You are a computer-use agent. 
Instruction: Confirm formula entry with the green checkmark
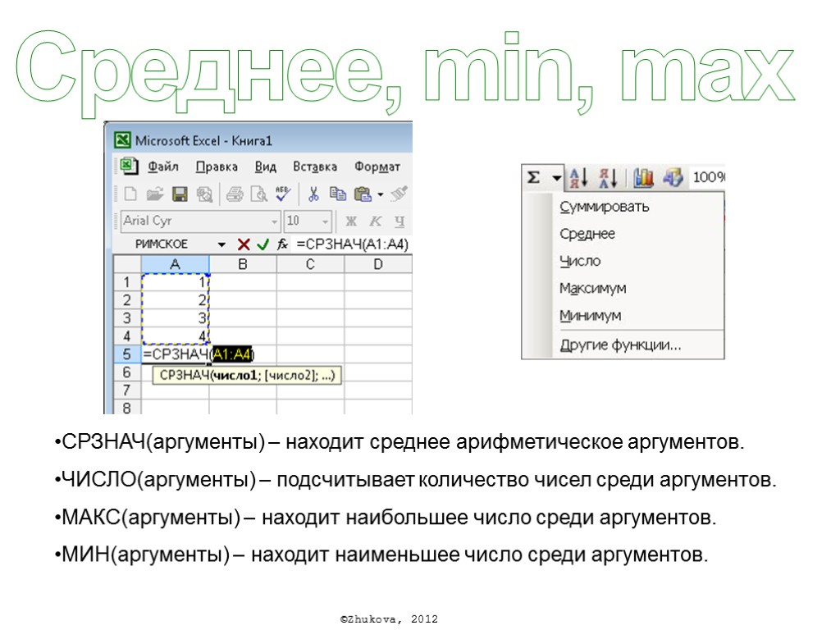[262, 244]
